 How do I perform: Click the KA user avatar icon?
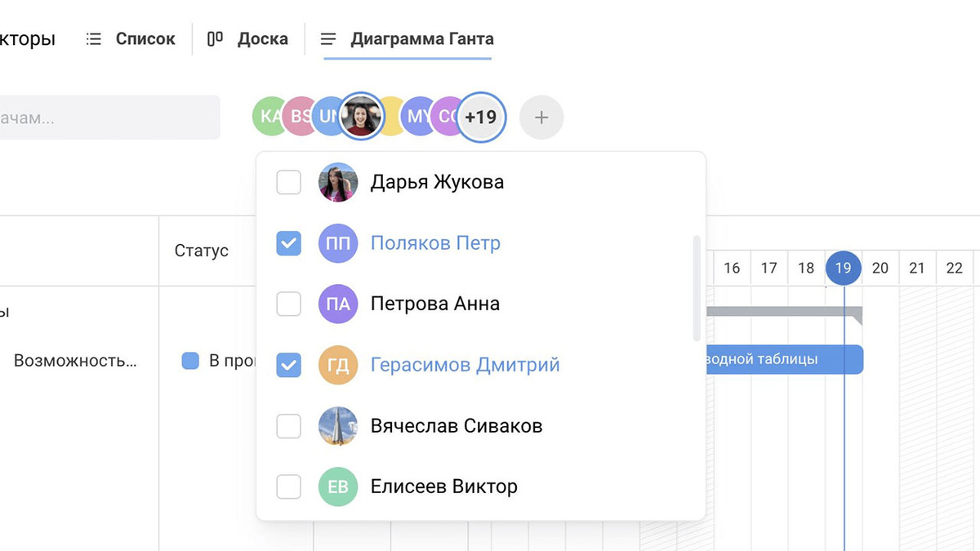[x=269, y=116]
